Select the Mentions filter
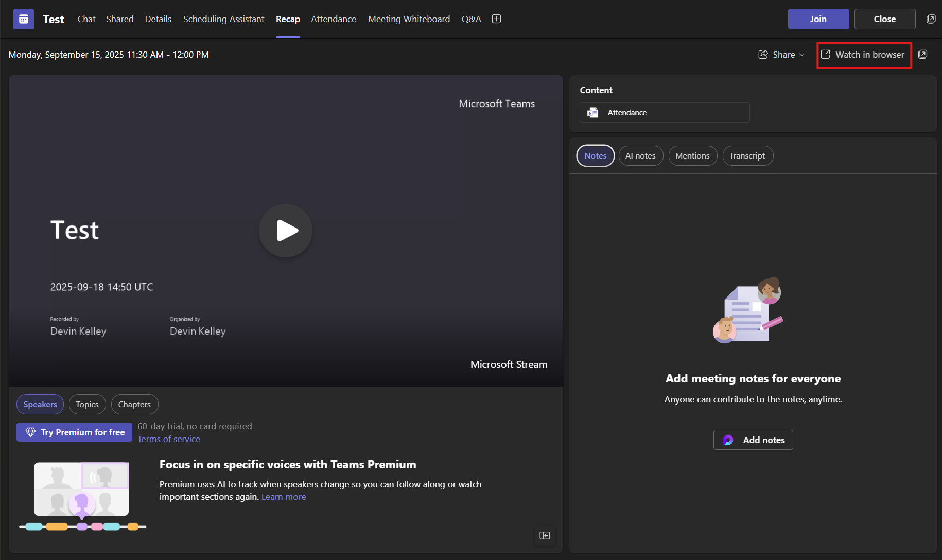This screenshot has height=560, width=942. click(692, 156)
